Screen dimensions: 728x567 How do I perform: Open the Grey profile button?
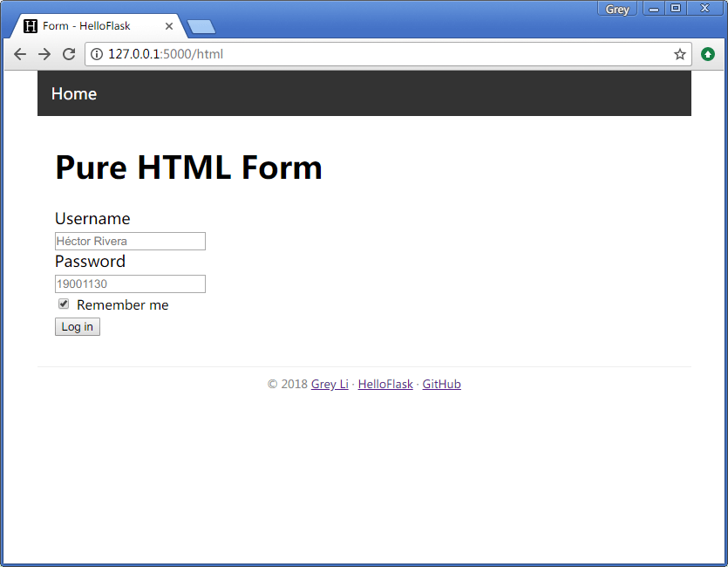[617, 9]
